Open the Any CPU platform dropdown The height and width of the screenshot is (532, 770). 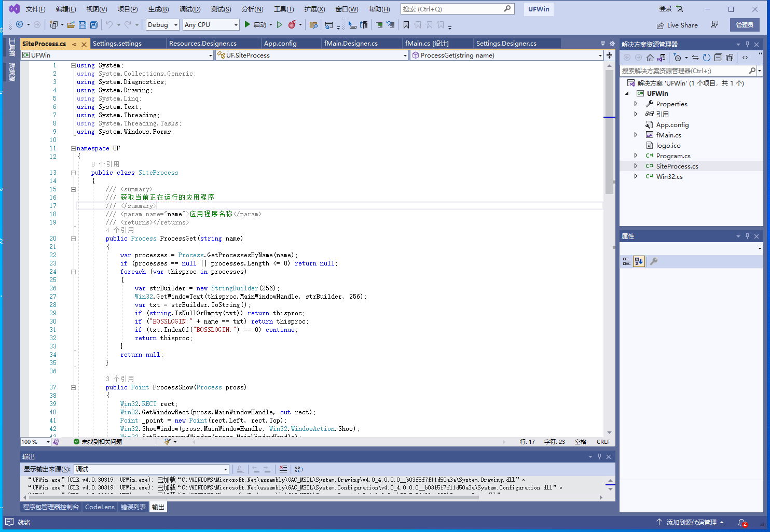pyautogui.click(x=211, y=24)
